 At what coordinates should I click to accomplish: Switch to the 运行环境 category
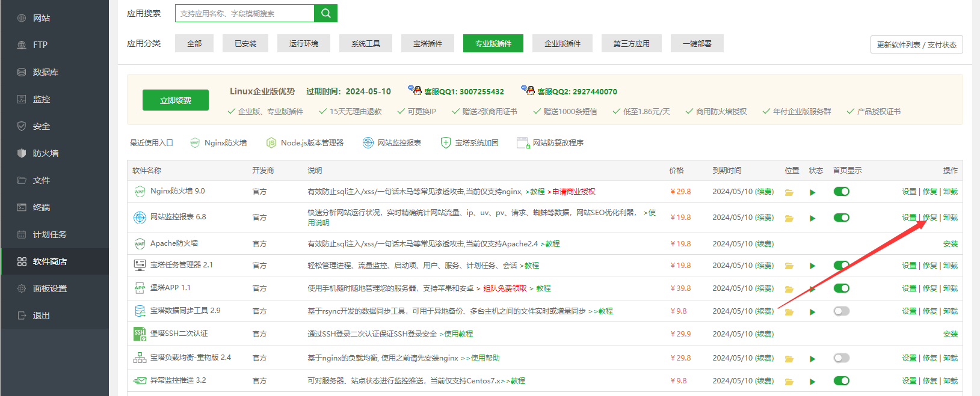(x=304, y=43)
